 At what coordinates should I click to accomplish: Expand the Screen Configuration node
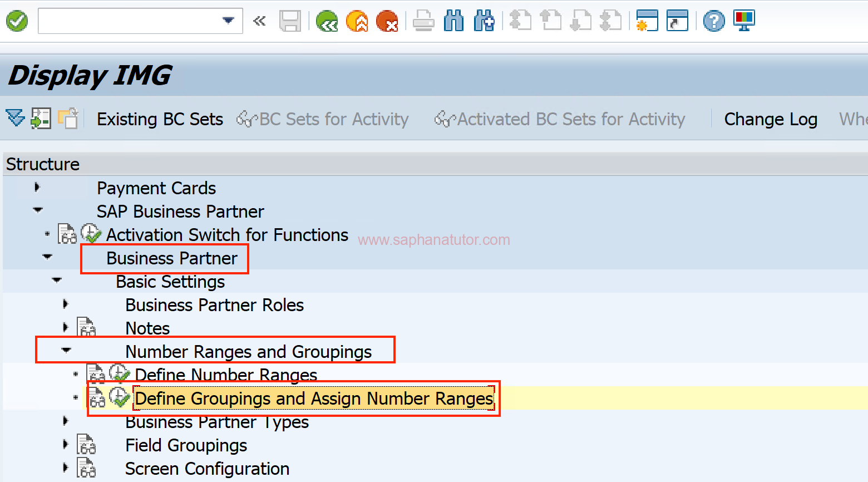(x=66, y=468)
